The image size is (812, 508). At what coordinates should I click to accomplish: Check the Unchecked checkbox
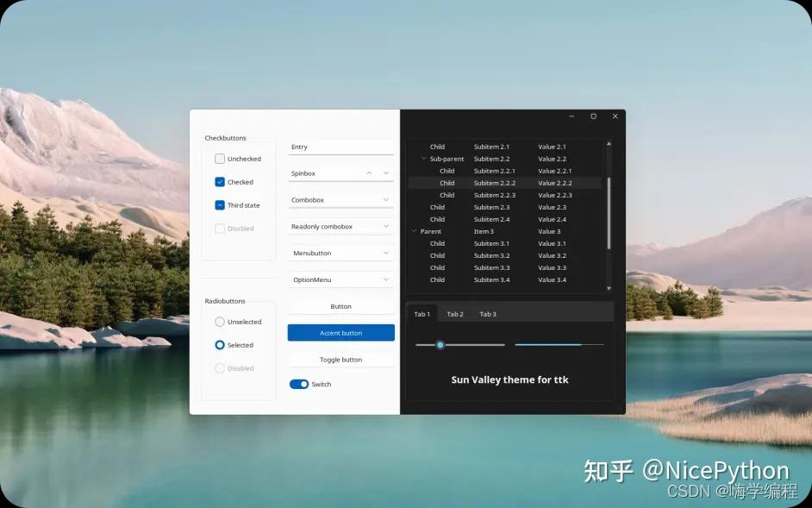tap(221, 159)
